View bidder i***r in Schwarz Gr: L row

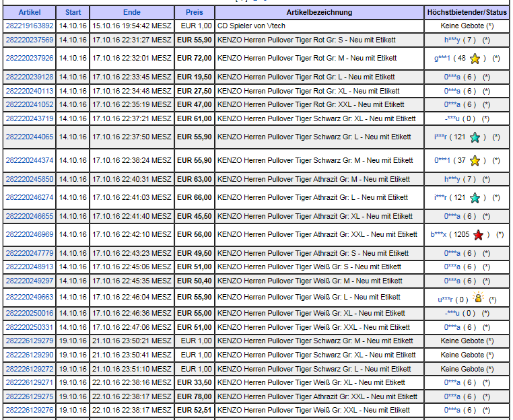click(x=440, y=137)
